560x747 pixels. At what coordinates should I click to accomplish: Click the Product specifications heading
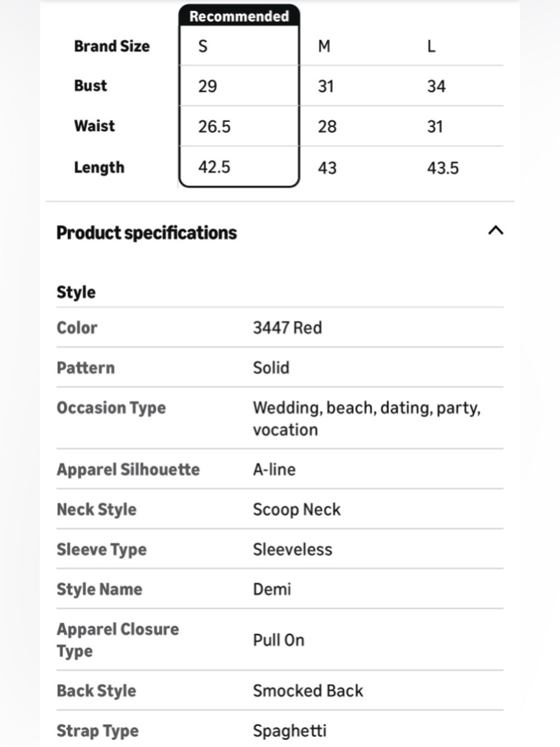coord(147,233)
